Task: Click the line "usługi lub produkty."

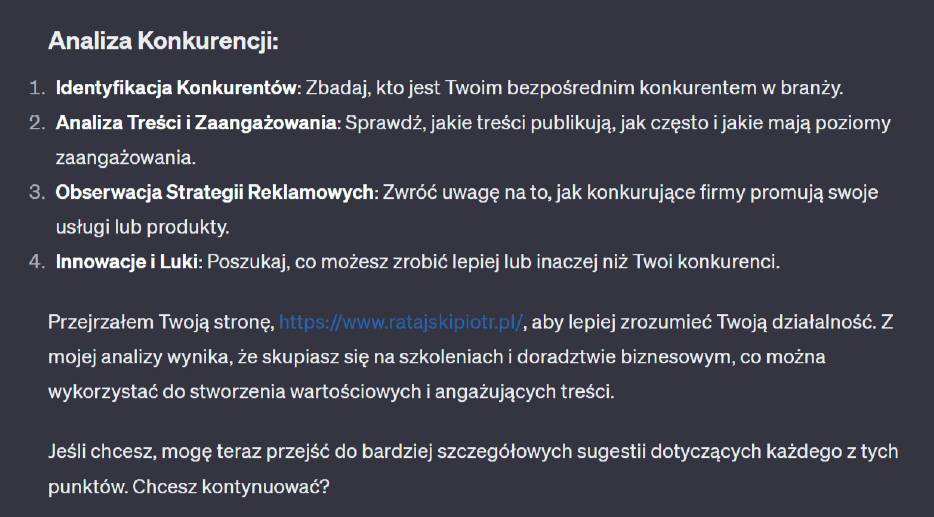Action: [143, 227]
